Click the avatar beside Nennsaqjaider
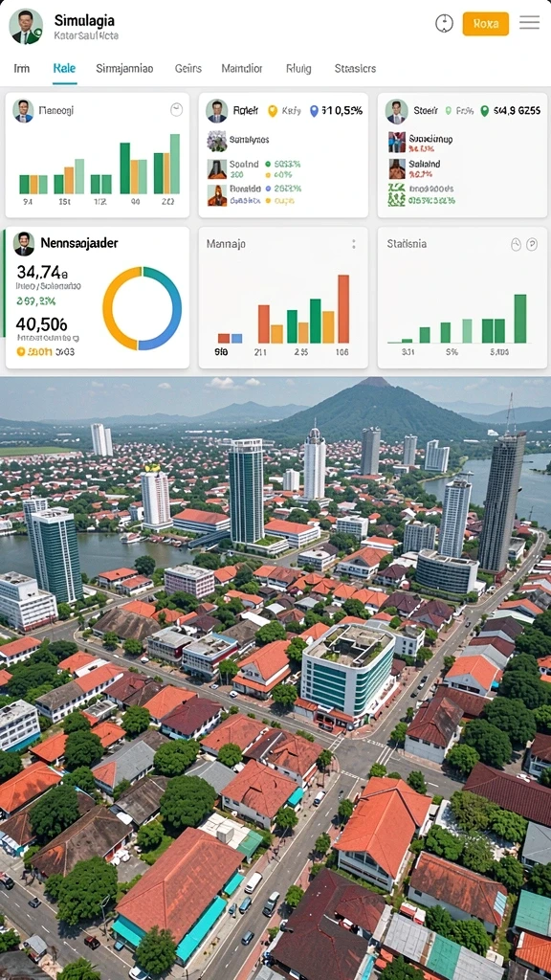 pyautogui.click(x=24, y=244)
